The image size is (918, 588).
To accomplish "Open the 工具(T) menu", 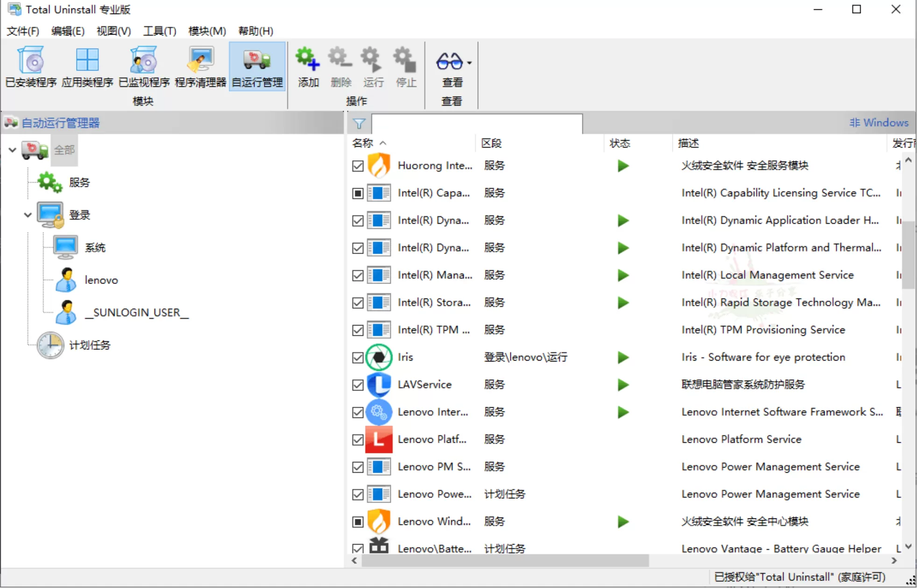I will click(159, 31).
